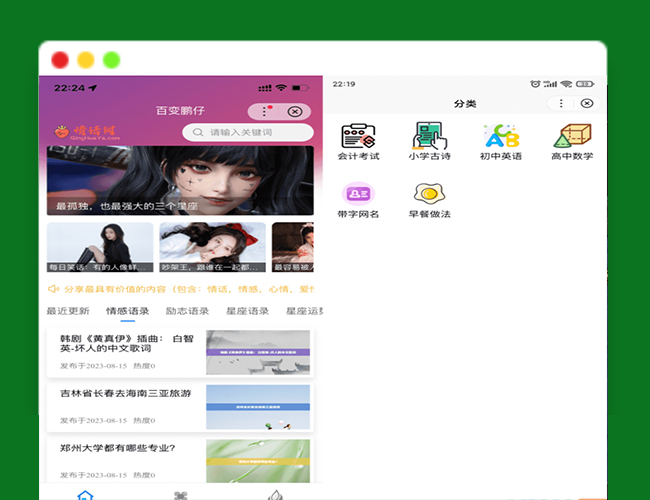
Task: Open article 韩剧《黄真伊》插曲 title
Action: click(x=126, y=343)
